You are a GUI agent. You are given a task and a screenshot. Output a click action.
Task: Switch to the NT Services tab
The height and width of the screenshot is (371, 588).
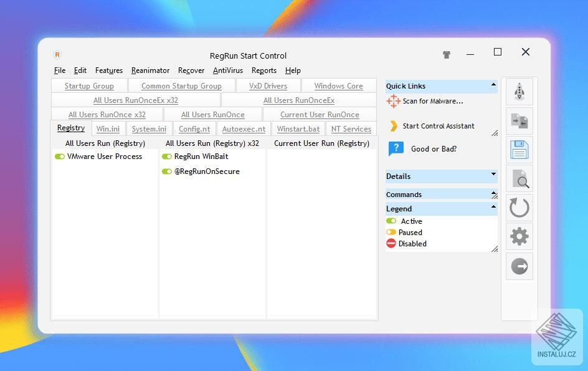(351, 129)
